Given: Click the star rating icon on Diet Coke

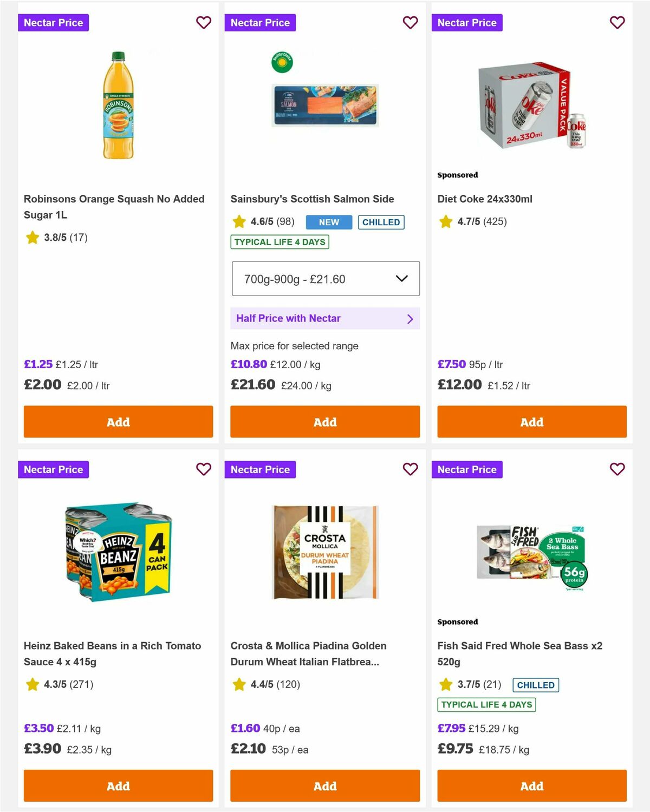Looking at the screenshot, I should click(445, 221).
